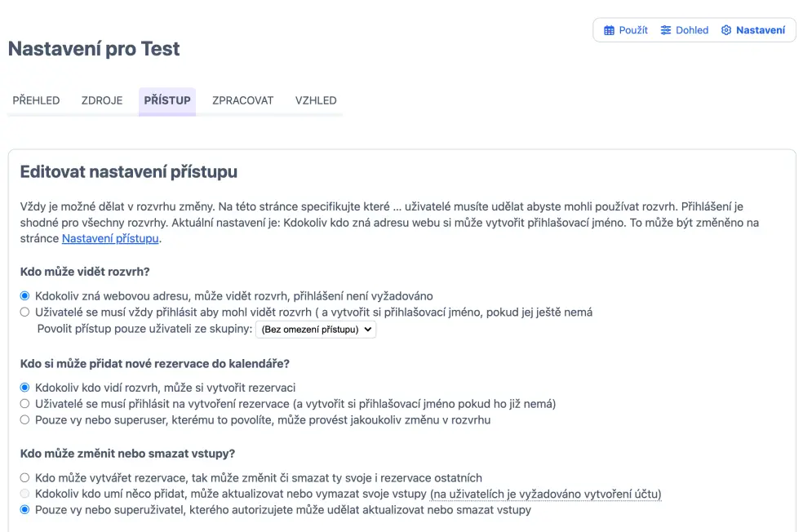Viewport: 803px width, 532px height.
Task: Choose 'Uživatelé se musí přihlásit na vytvoření rezervace'
Action: click(25, 403)
